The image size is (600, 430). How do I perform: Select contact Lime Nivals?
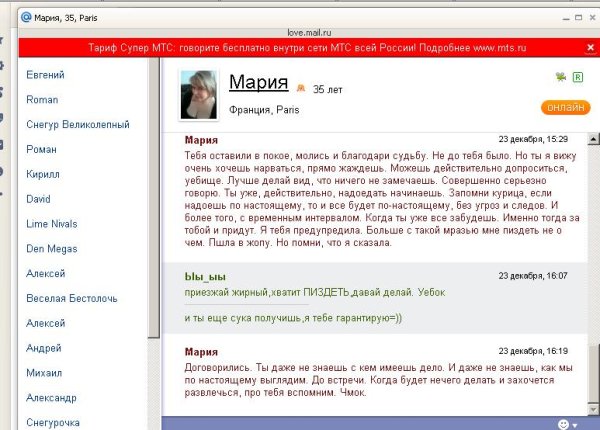point(52,224)
